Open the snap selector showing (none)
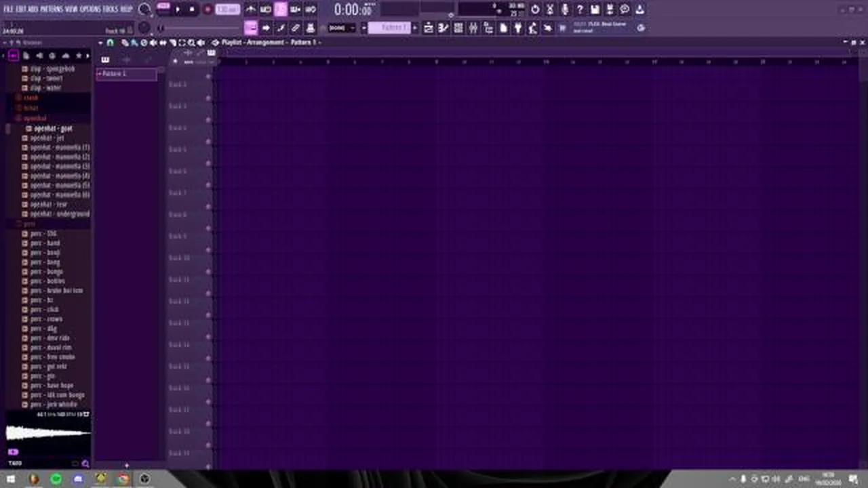The height and width of the screenshot is (488, 868). click(x=341, y=28)
